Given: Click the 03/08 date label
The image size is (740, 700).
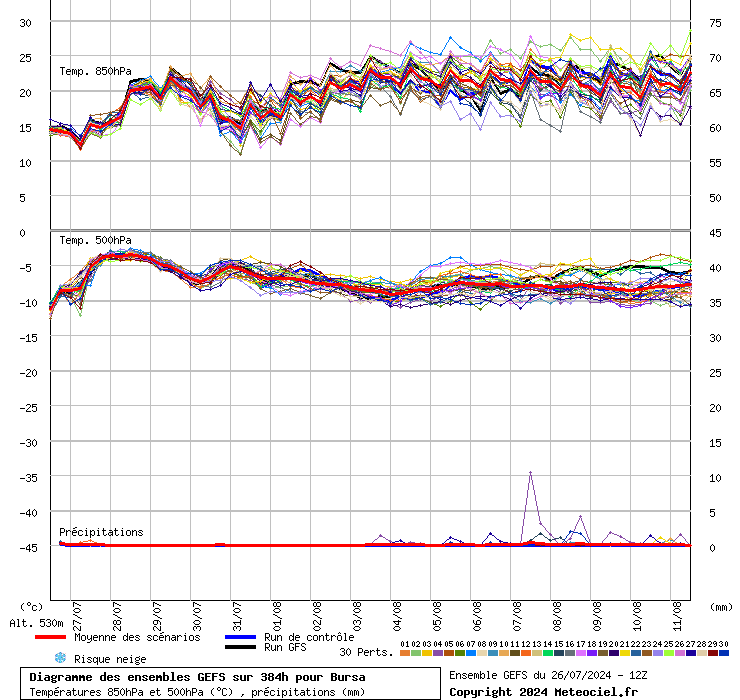Looking at the screenshot, I should point(357,616).
